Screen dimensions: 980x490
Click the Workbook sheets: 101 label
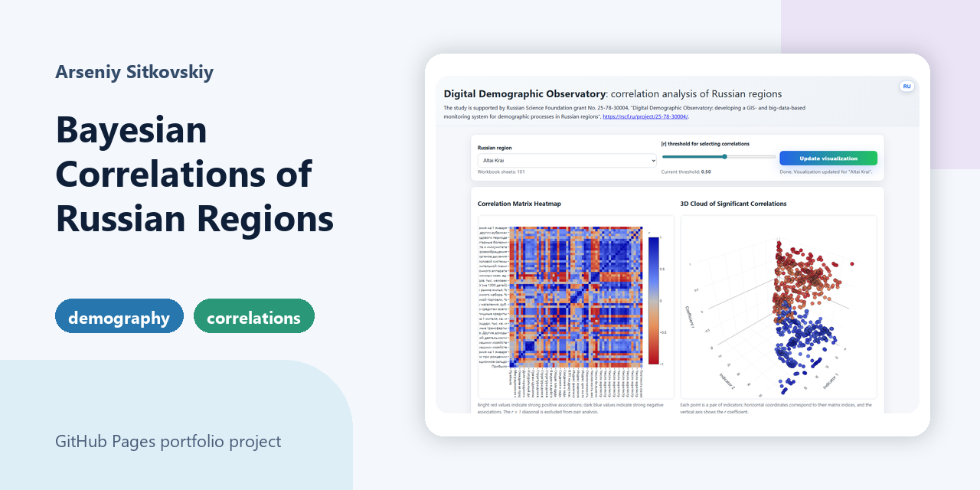[x=501, y=172]
